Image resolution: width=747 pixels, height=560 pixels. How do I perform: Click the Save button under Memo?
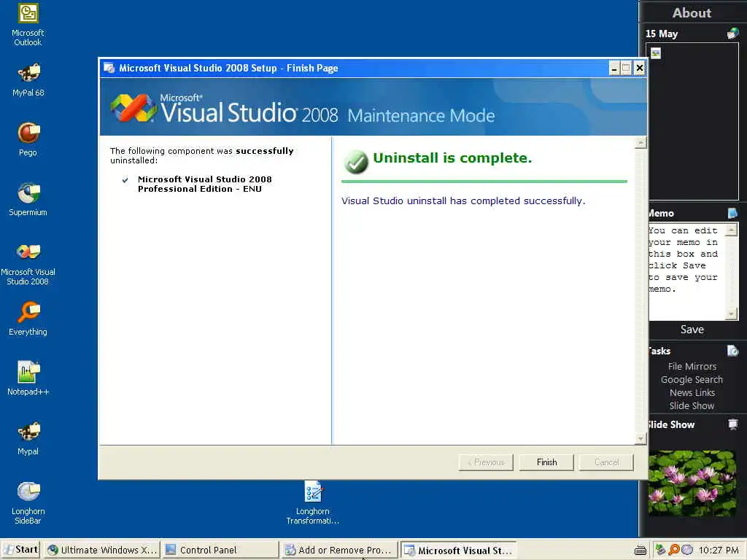pyautogui.click(x=692, y=330)
